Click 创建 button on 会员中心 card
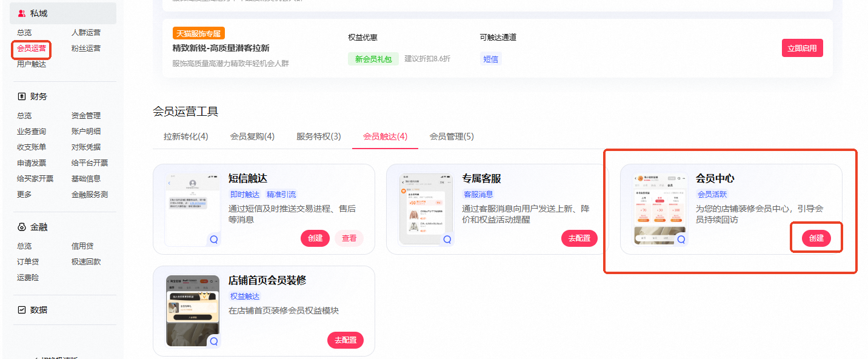The width and height of the screenshot is (868, 359). [816, 238]
